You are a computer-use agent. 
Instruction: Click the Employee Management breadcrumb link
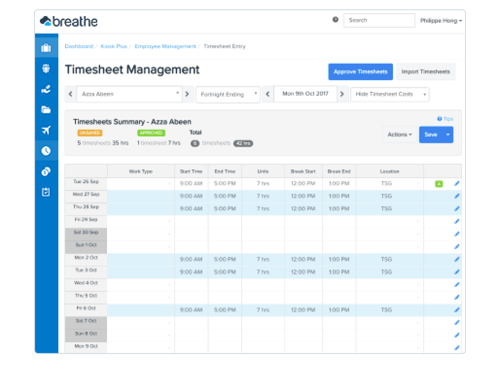tap(165, 46)
